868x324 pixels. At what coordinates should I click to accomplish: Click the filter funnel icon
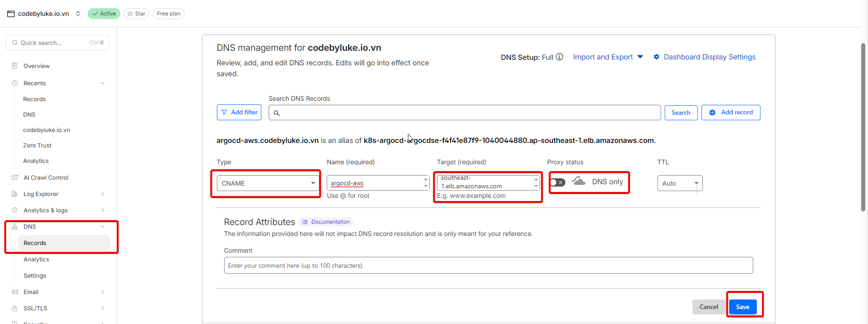click(x=224, y=113)
